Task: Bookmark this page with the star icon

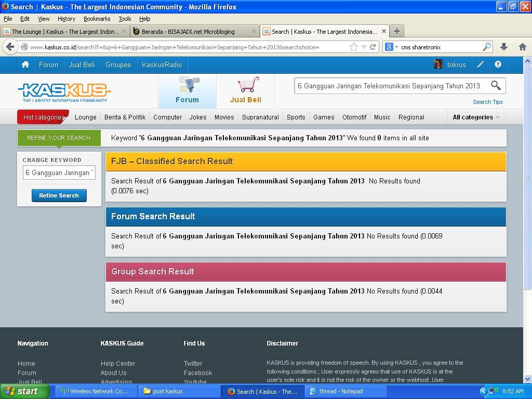Action: tap(353, 47)
